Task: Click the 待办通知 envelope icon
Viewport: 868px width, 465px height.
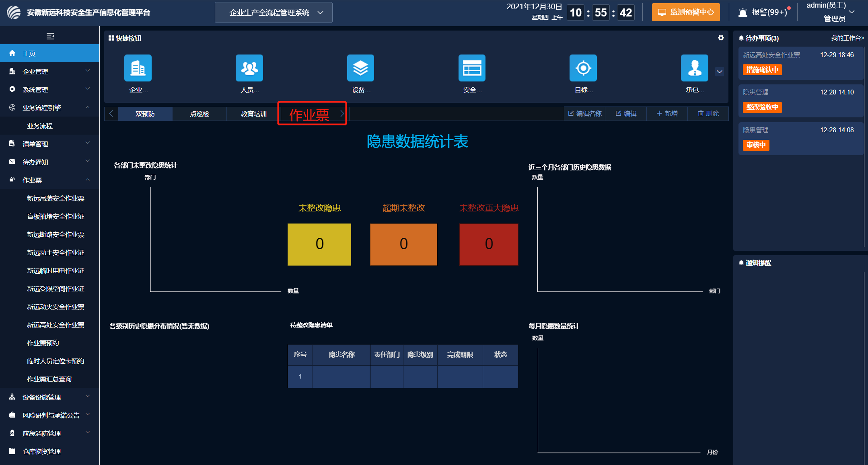Action: 12,162
